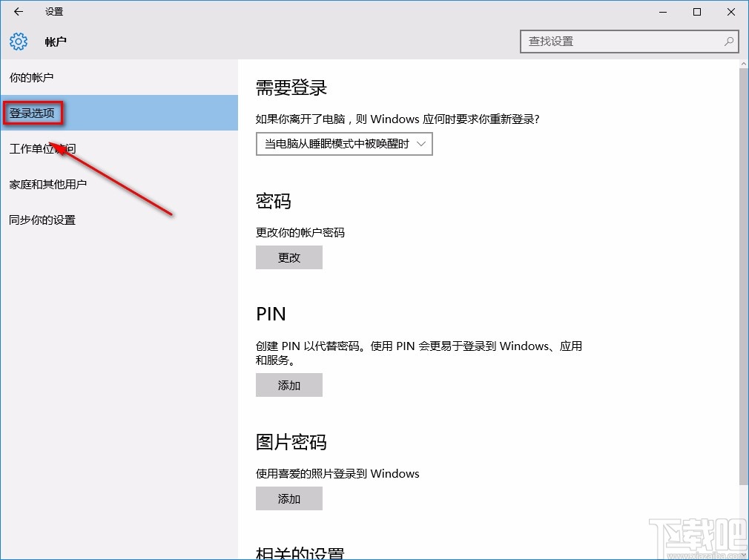The image size is (749, 560).
Task: Open 工作单位访问 settings
Action: (x=40, y=148)
